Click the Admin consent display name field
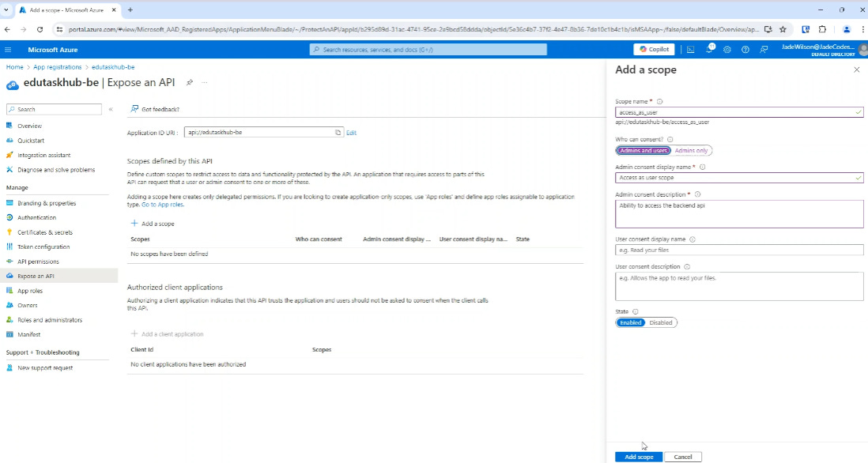Viewport: 868px width, 463px height. tap(739, 178)
